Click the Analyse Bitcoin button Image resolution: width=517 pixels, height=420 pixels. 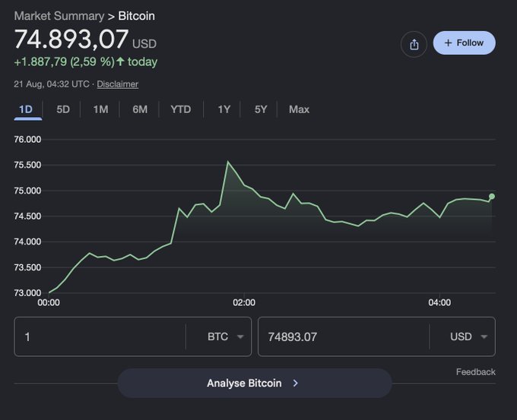255,383
